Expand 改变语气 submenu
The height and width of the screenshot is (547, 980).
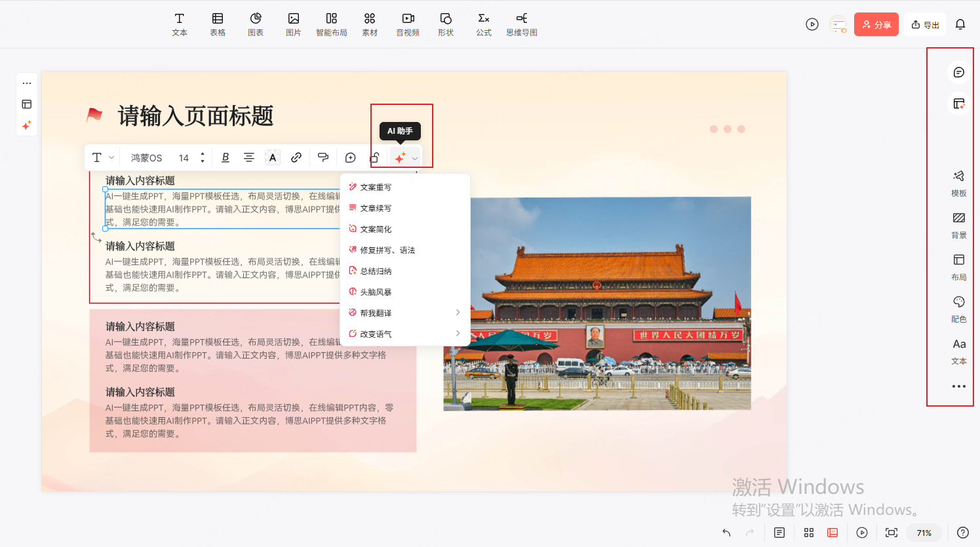tap(404, 334)
